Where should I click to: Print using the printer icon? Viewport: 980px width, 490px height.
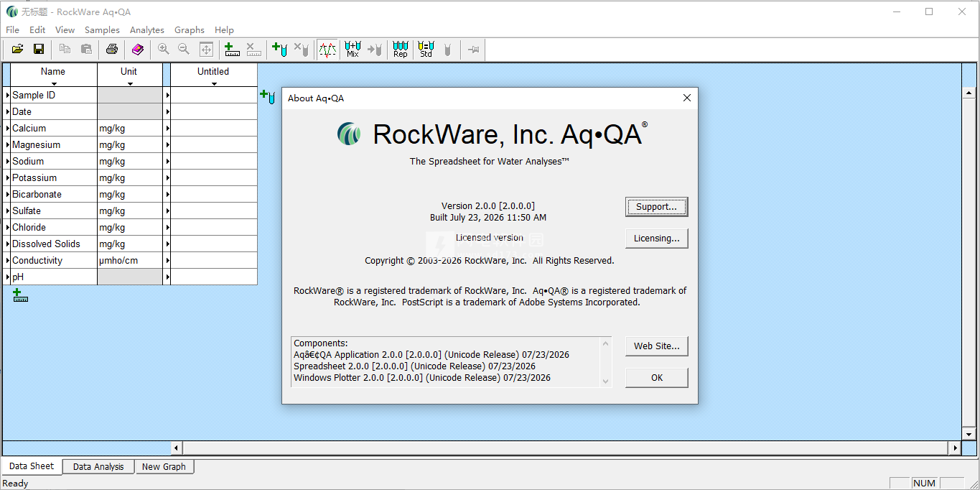(x=112, y=49)
